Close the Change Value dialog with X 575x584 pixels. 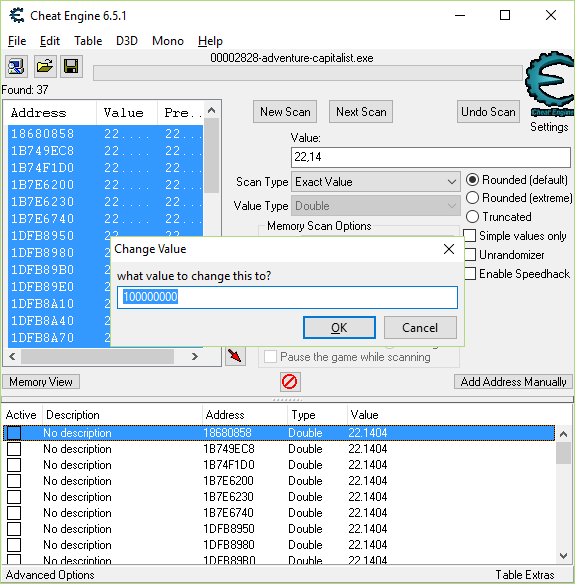point(449,249)
